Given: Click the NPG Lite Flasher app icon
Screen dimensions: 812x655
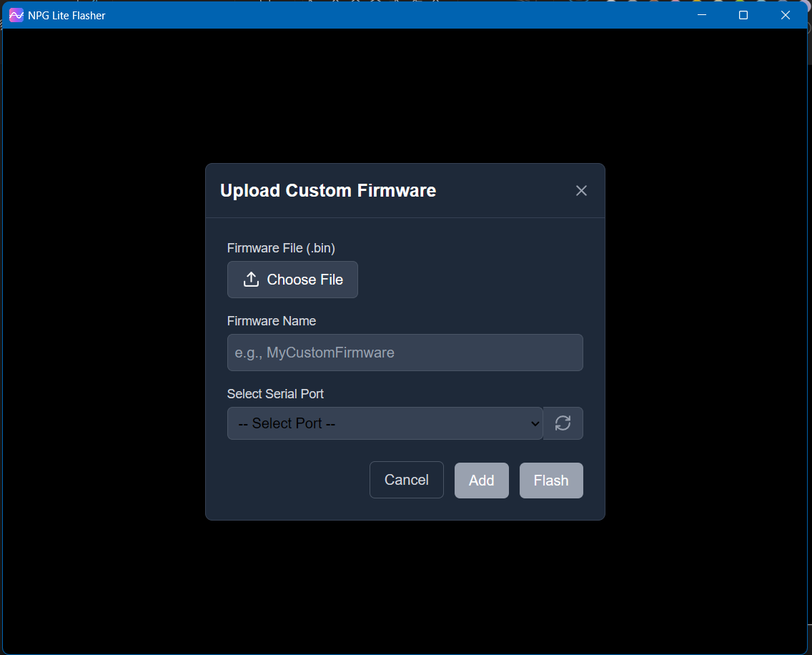Looking at the screenshot, I should pyautogui.click(x=16, y=15).
